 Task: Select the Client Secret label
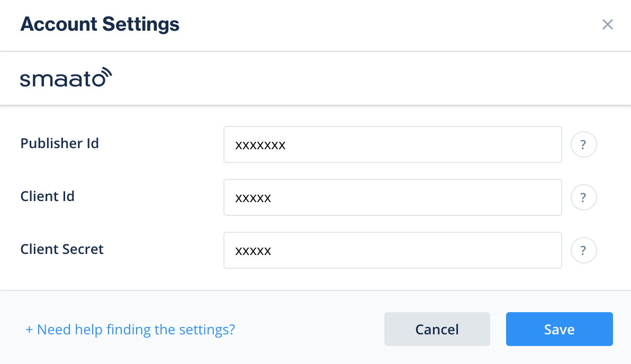[x=62, y=249]
